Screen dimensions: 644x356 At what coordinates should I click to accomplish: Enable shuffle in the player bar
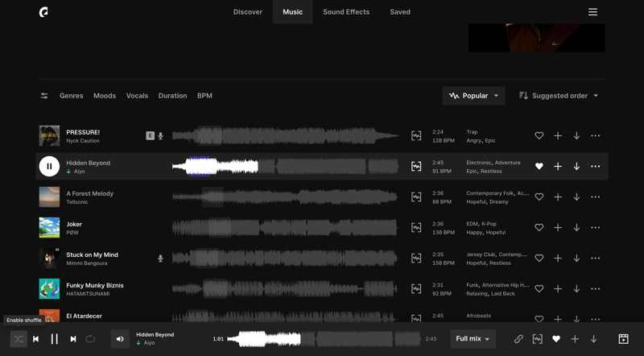click(19, 339)
